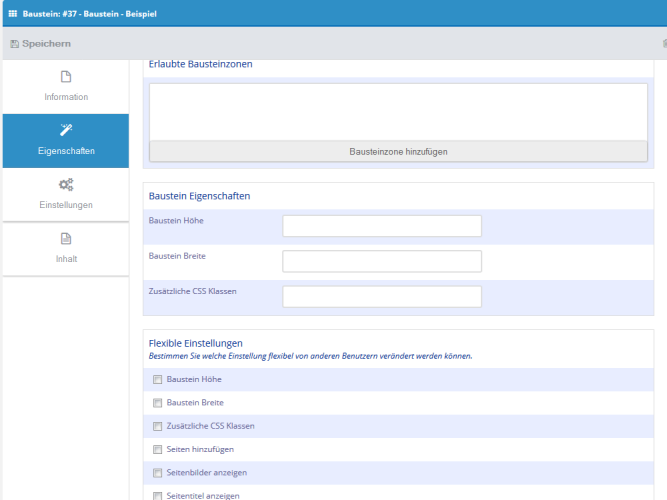
Task: Focus the Baustein Breite input field
Action: (382, 261)
